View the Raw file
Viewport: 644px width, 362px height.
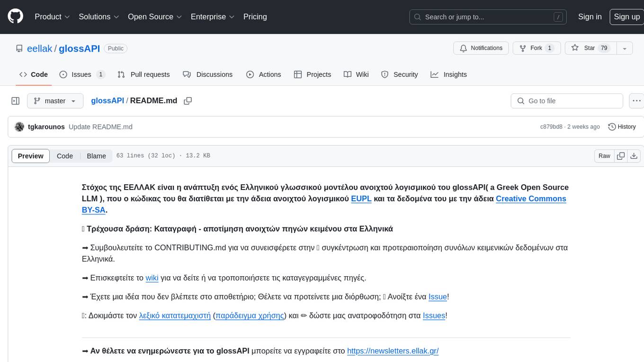pyautogui.click(x=604, y=156)
